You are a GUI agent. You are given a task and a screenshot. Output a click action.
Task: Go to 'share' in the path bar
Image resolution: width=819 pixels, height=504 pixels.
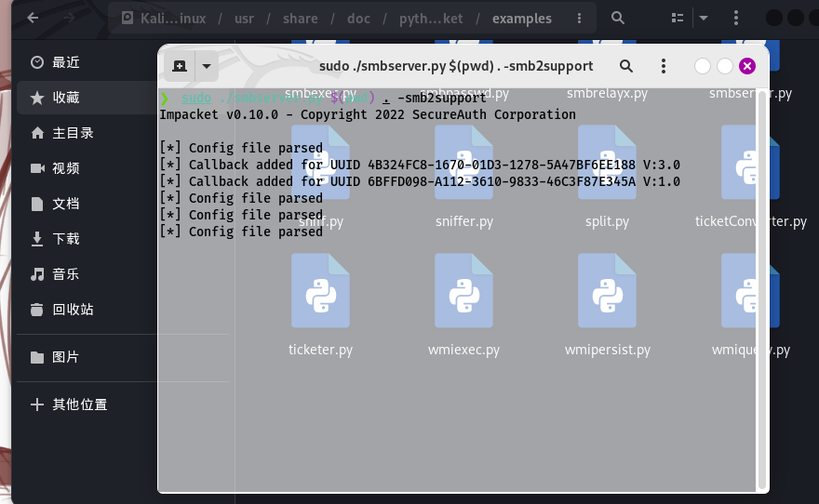pos(301,19)
